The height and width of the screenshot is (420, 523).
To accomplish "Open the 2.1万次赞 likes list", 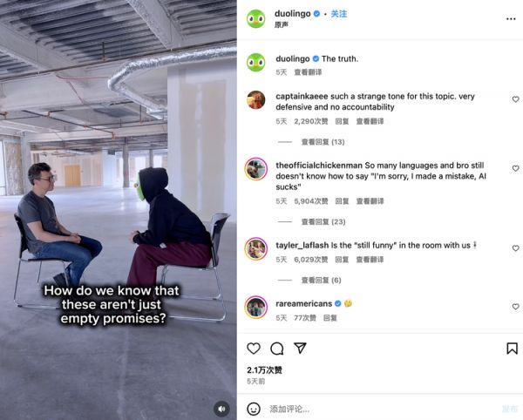I will (x=264, y=370).
